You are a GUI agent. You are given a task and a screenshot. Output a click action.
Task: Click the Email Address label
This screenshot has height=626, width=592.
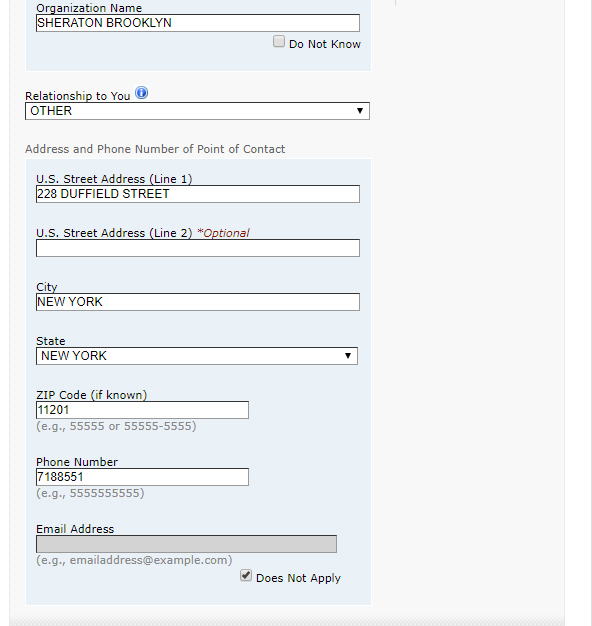click(75, 529)
